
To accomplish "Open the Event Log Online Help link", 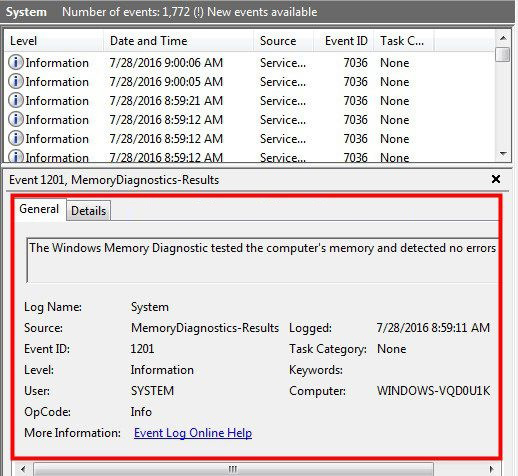I will (193, 433).
